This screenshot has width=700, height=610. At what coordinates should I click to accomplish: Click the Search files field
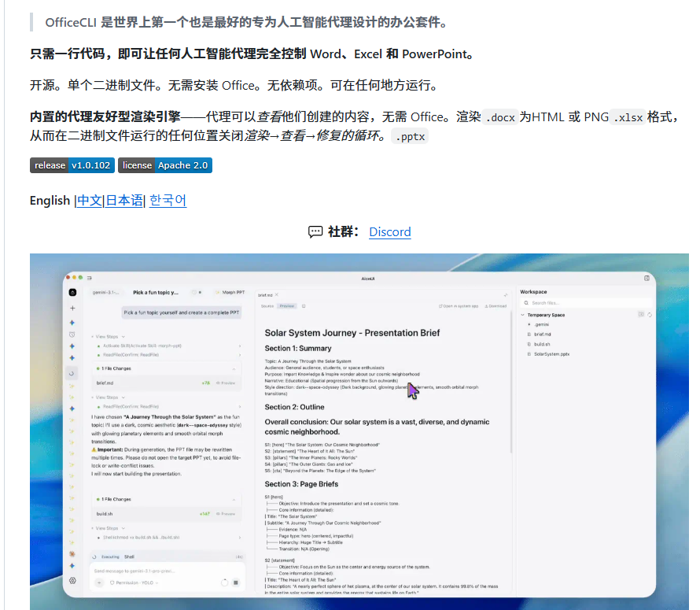point(585,303)
